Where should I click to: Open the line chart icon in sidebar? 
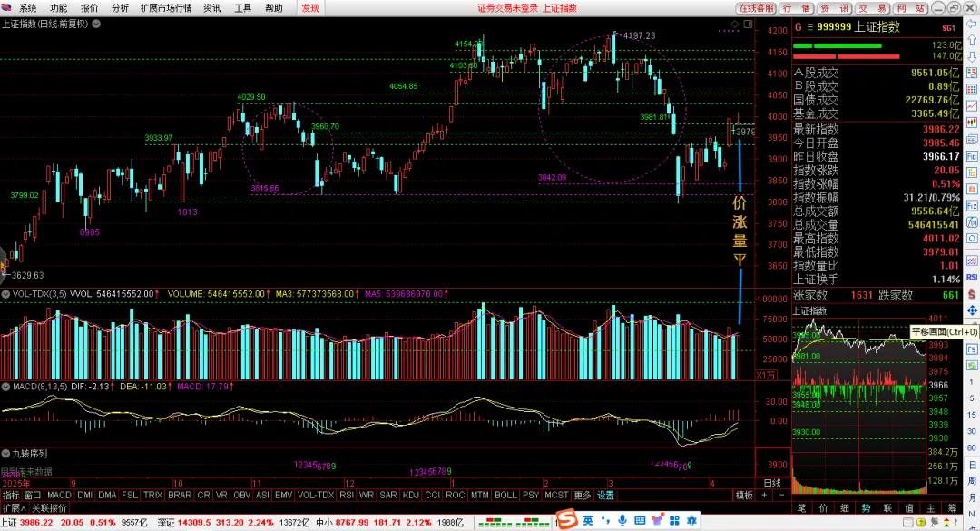972,106
